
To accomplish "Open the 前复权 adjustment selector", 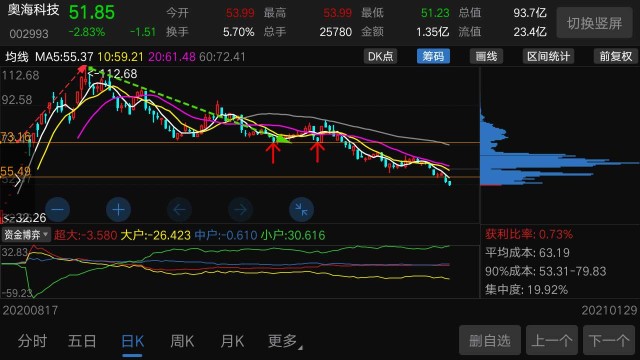I will click(616, 56).
